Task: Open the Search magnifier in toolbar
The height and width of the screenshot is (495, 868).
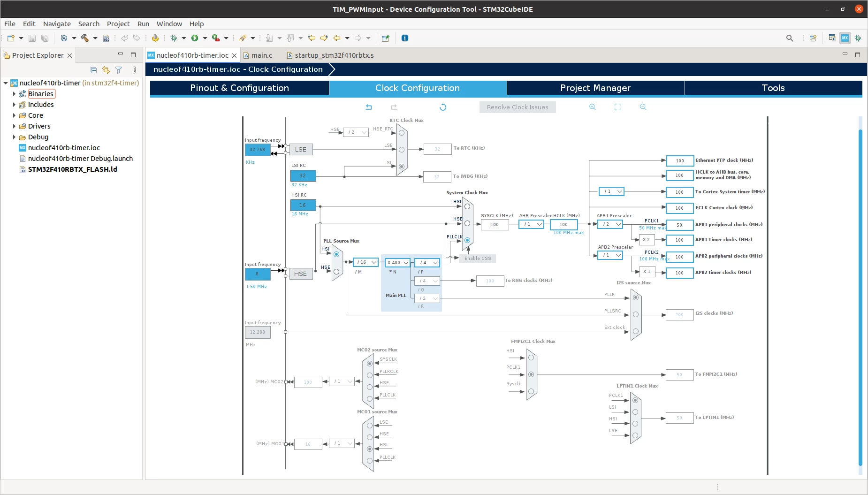Action: coord(790,38)
